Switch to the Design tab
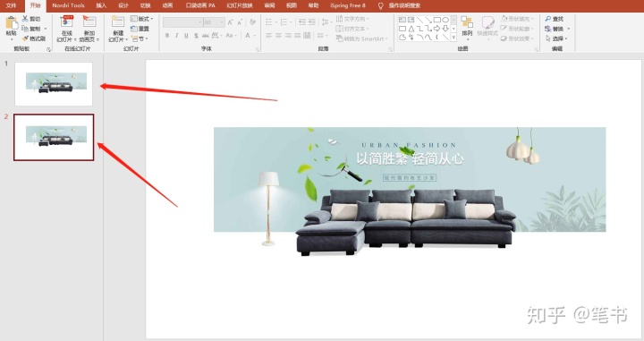 click(123, 5)
